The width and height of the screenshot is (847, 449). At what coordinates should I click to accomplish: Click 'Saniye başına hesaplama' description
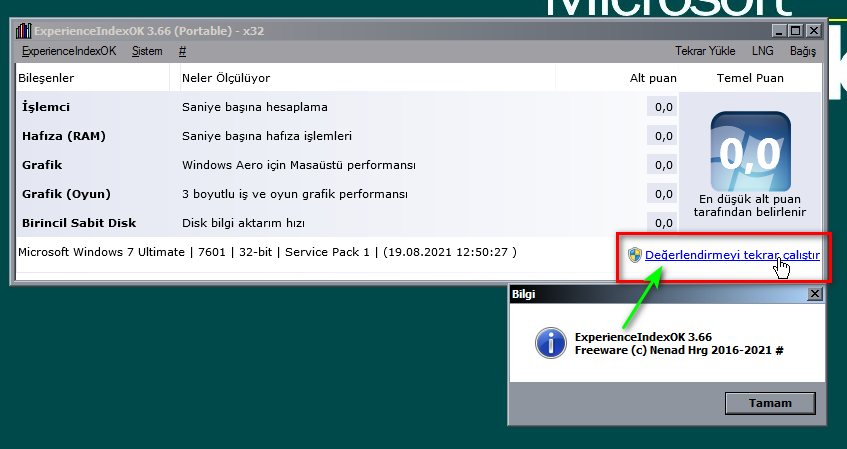[254, 107]
